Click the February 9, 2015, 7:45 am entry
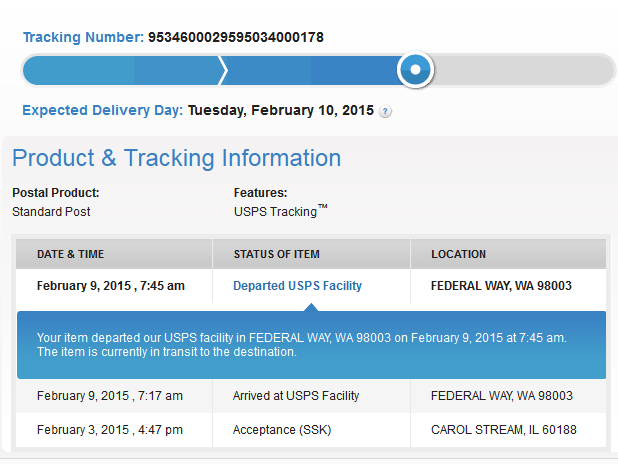Screen dimensions: 618x464 pyautogui.click(x=110, y=286)
